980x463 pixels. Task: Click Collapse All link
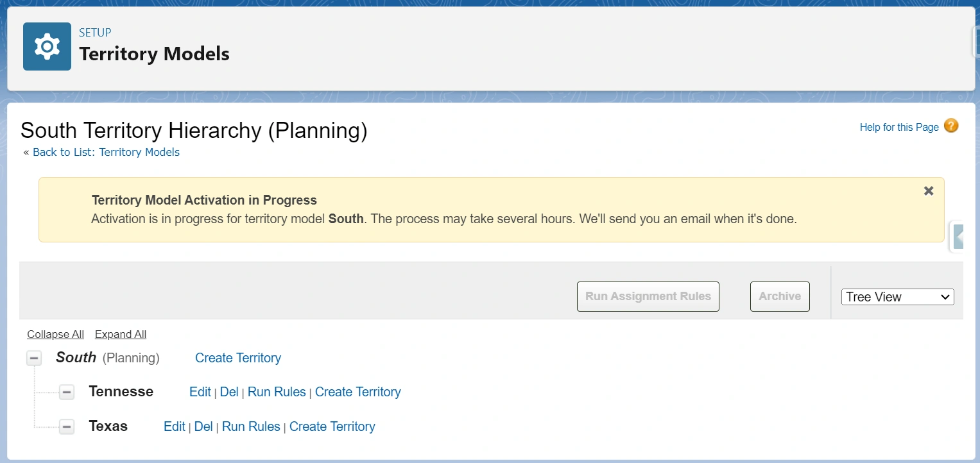(x=55, y=334)
